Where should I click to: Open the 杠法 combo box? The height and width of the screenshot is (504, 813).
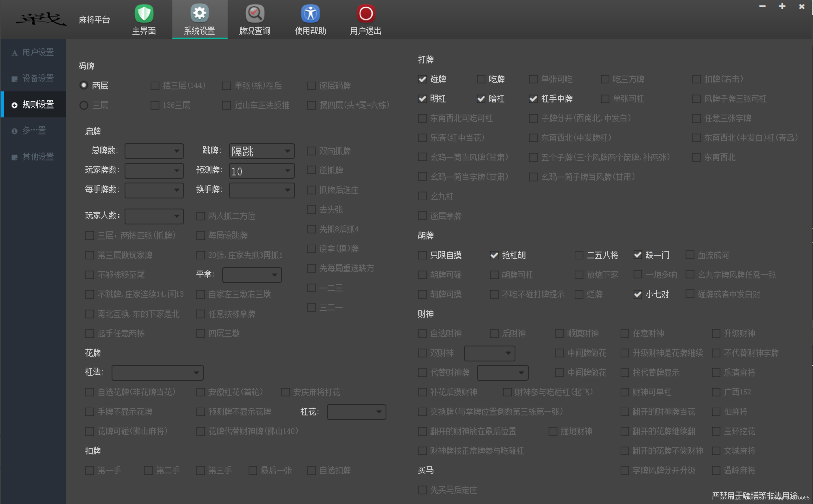click(196, 373)
